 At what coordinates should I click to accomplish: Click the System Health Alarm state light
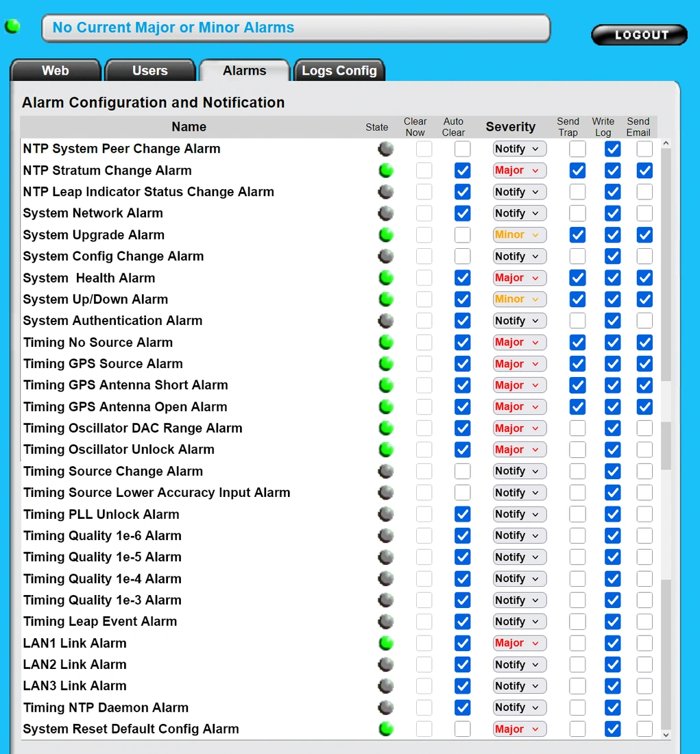[x=385, y=278]
